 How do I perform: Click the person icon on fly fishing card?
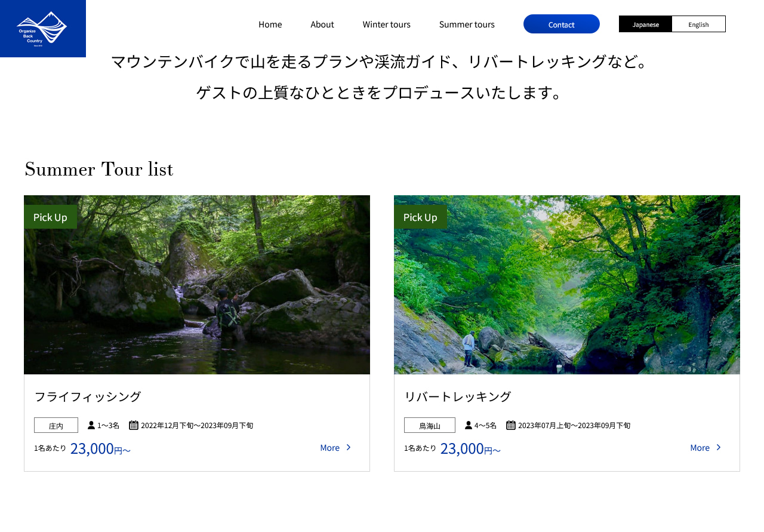click(91, 425)
